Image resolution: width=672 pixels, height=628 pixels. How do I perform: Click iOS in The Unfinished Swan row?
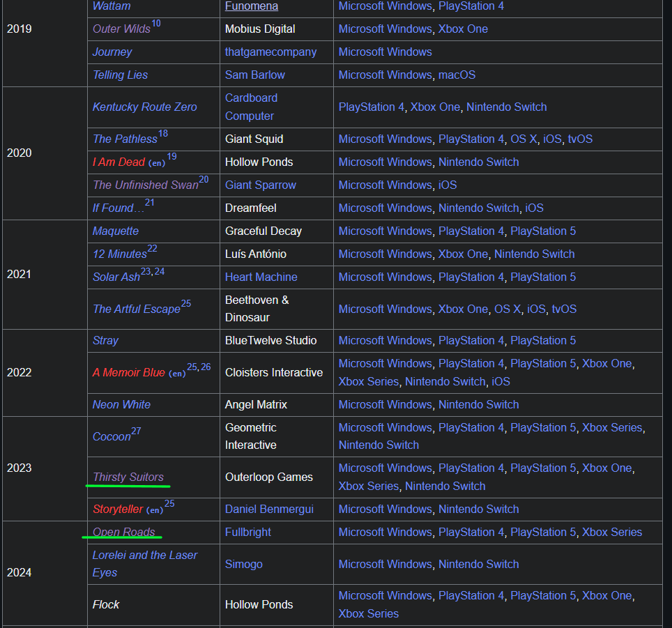tap(448, 185)
